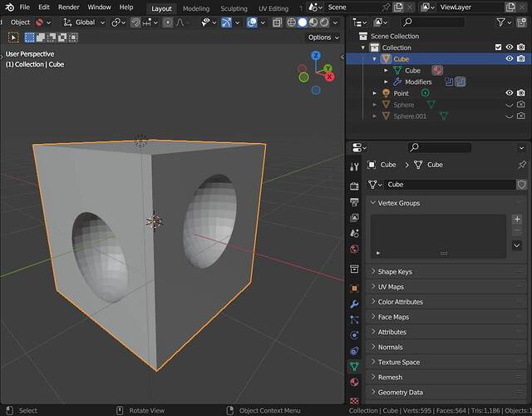532x416 pixels.
Task: Open the Object Constraints properties tab
Action: (x=354, y=351)
